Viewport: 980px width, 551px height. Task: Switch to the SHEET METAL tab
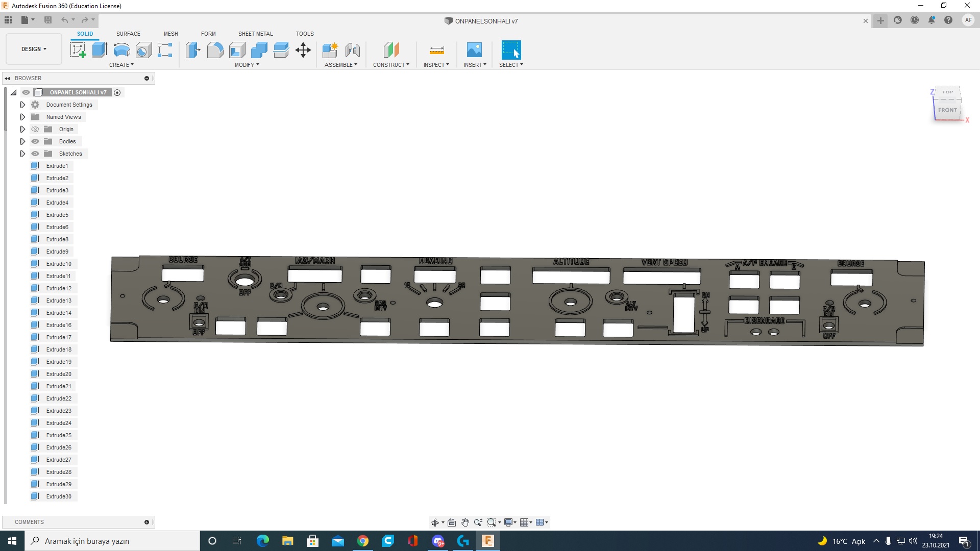[255, 33]
